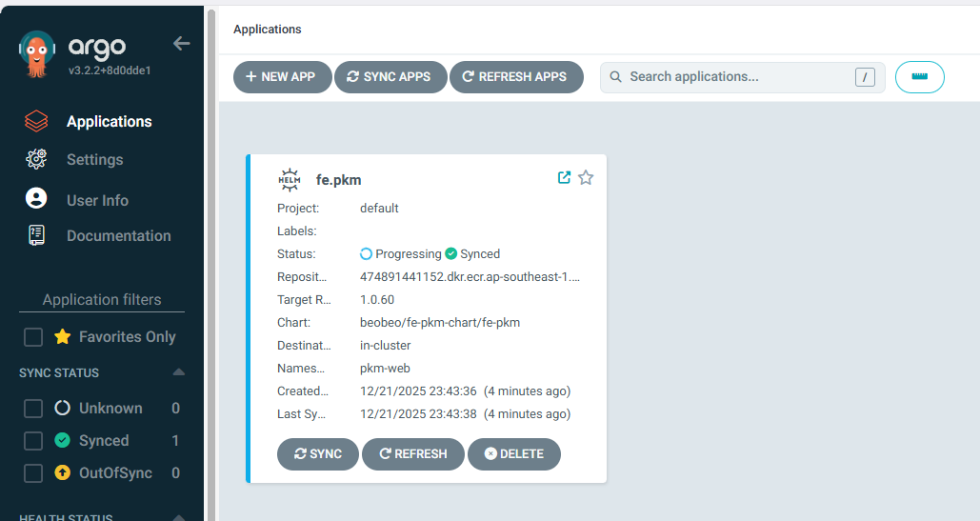
Task: Check the Synced sync status filter
Action: coord(33,441)
